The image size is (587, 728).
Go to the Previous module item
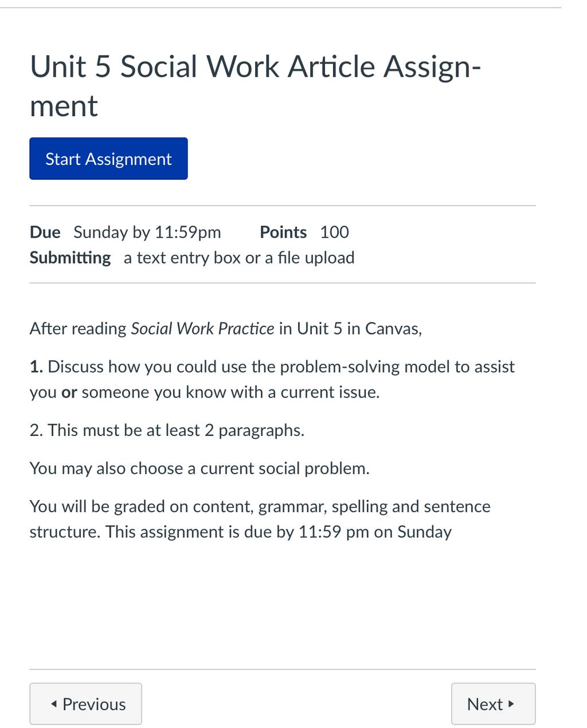[x=86, y=703]
